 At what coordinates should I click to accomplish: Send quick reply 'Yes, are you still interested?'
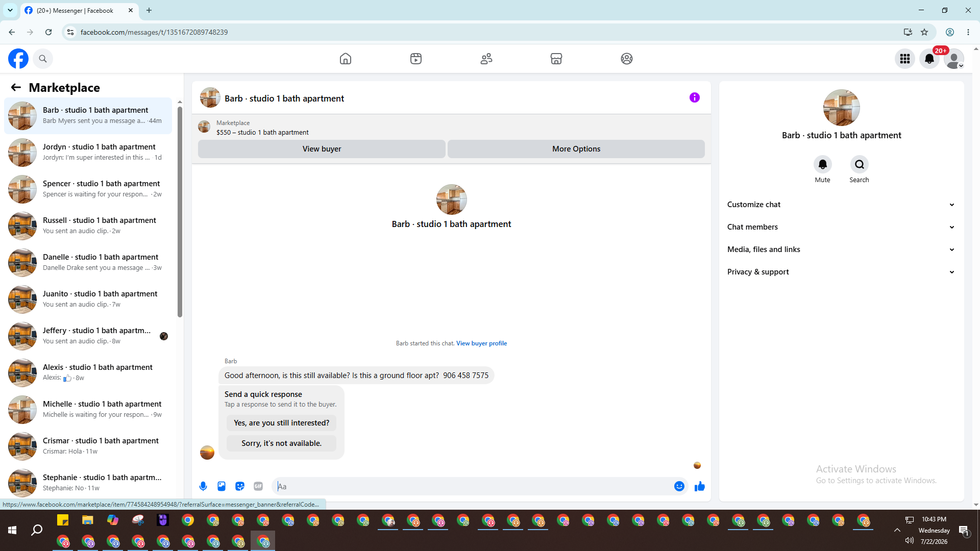tap(281, 423)
